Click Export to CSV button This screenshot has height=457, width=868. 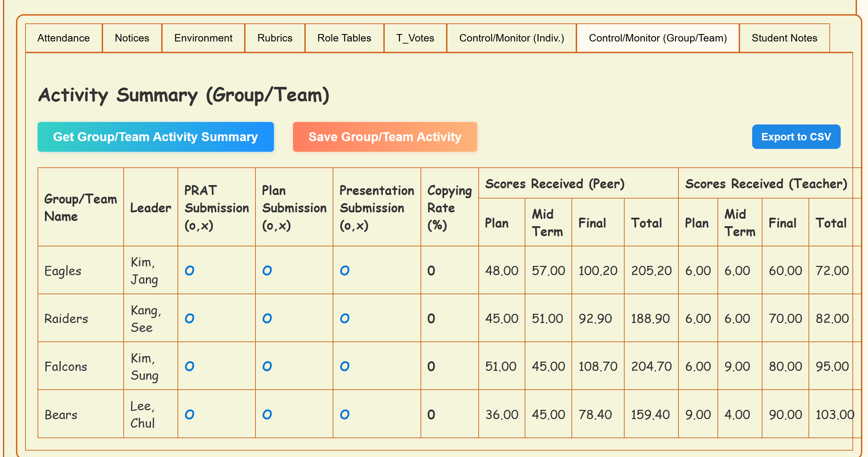pos(796,137)
